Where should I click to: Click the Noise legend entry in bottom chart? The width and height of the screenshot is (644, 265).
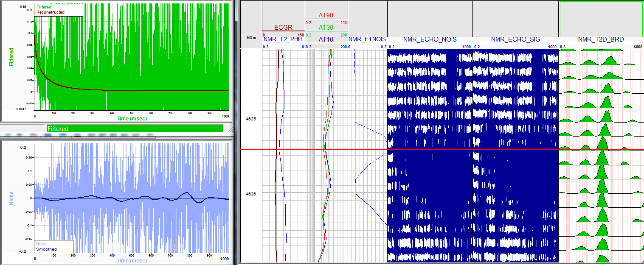(42, 244)
